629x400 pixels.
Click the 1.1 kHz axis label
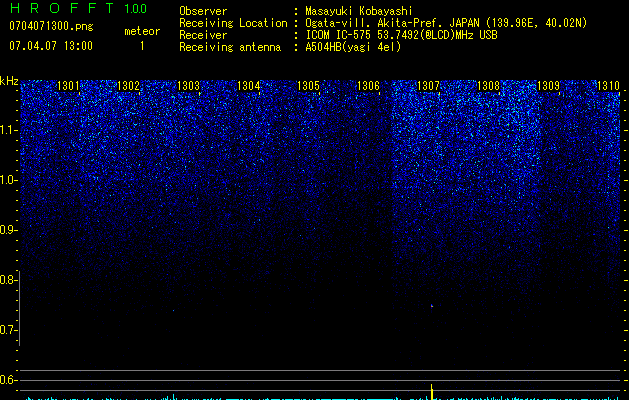pos(8,130)
